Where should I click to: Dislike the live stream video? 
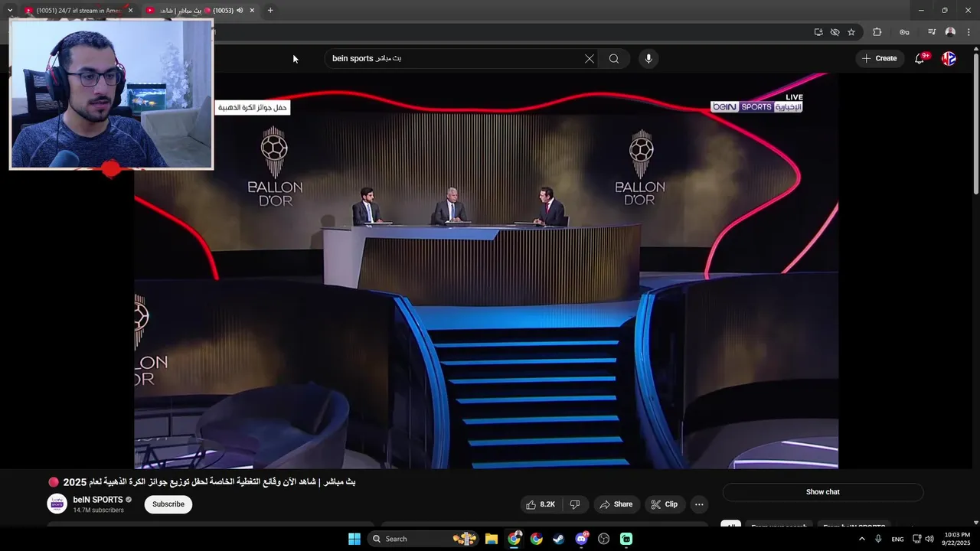pyautogui.click(x=575, y=504)
